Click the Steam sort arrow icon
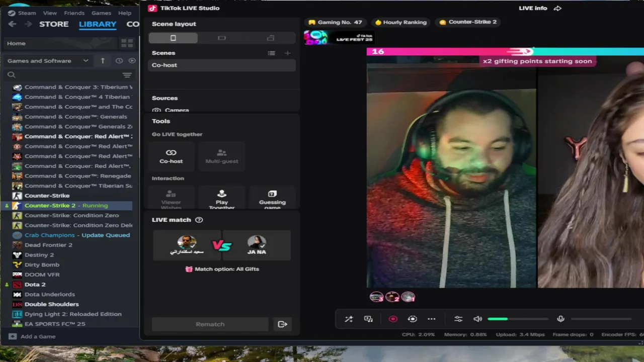 pyautogui.click(x=103, y=61)
